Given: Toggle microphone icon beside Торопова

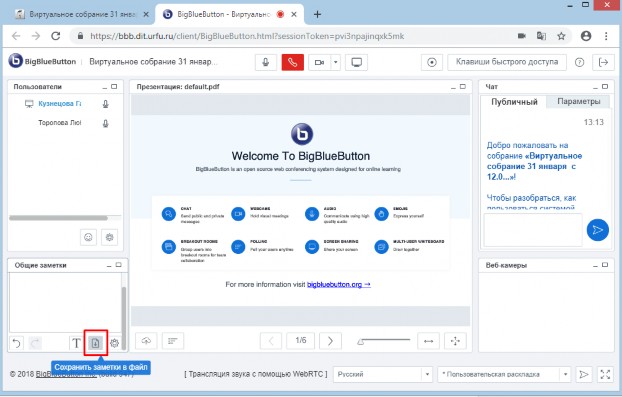Looking at the screenshot, I should (106, 123).
